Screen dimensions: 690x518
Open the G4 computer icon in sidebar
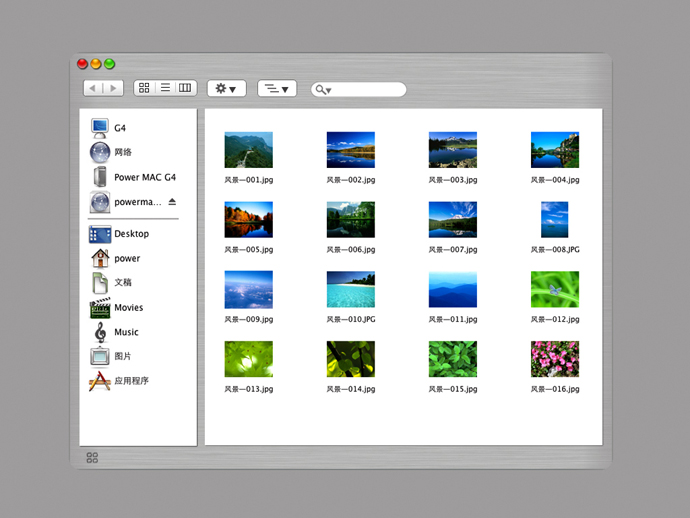pyautogui.click(x=99, y=128)
